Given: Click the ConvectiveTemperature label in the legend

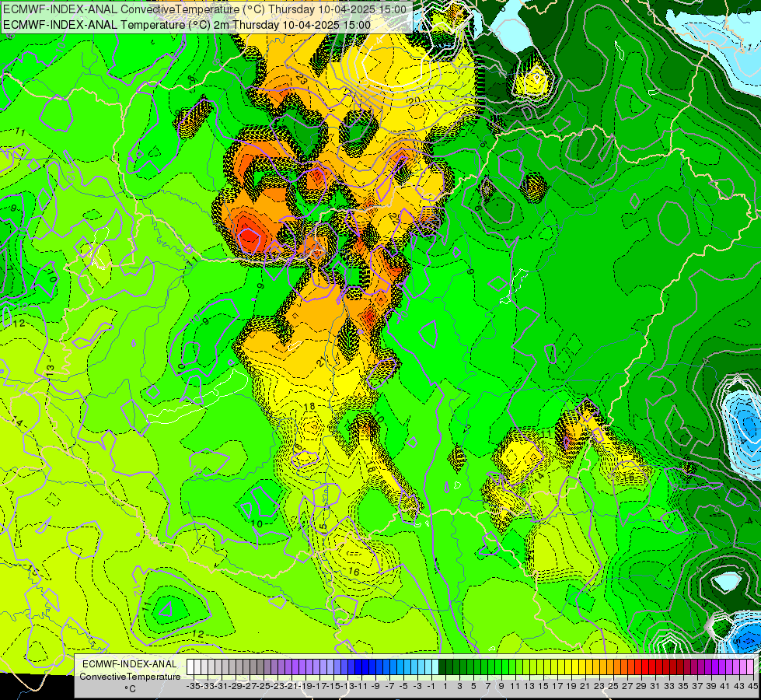Looking at the screenshot, I should (130, 676).
